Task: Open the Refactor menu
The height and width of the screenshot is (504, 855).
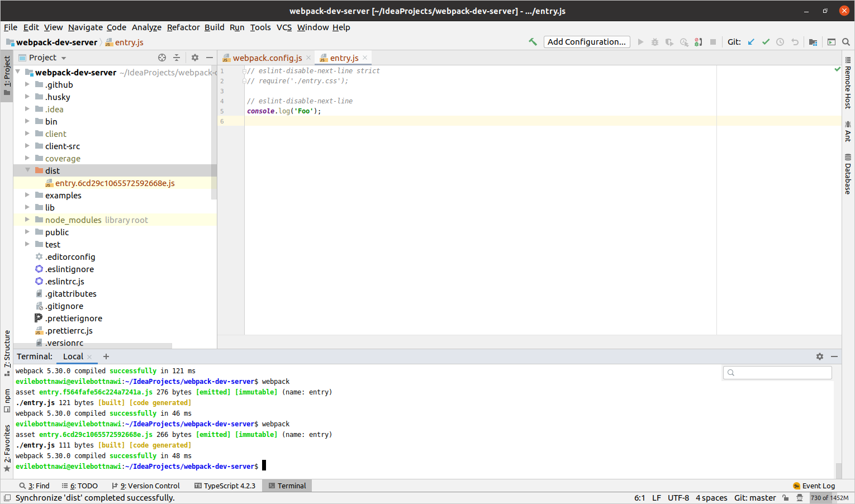Action: pos(183,27)
